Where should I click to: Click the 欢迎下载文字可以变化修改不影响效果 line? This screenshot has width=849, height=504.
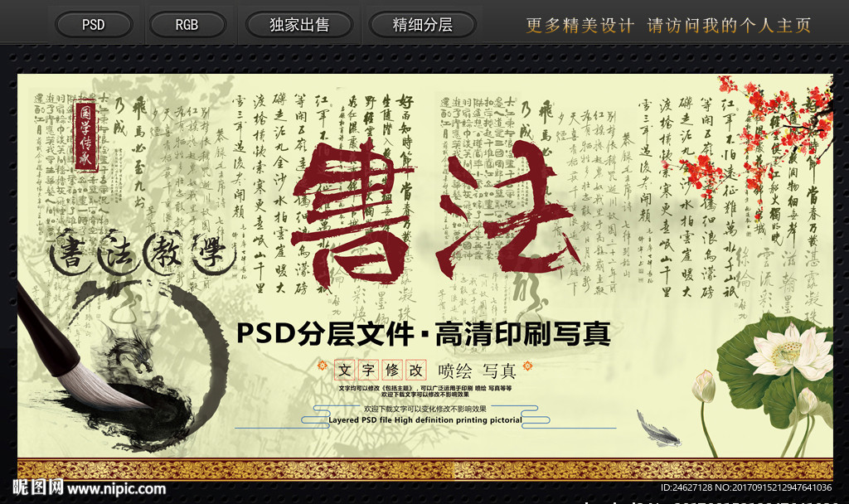[x=425, y=409]
